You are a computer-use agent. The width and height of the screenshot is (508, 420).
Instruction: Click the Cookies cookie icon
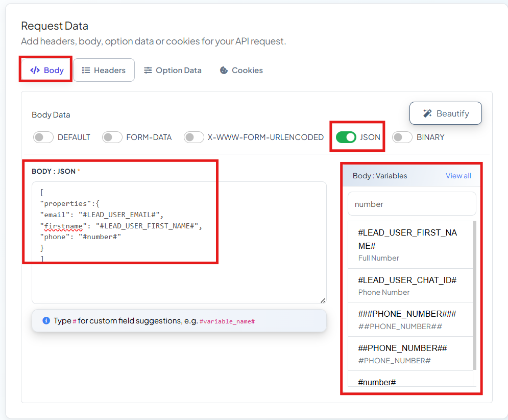coord(224,70)
